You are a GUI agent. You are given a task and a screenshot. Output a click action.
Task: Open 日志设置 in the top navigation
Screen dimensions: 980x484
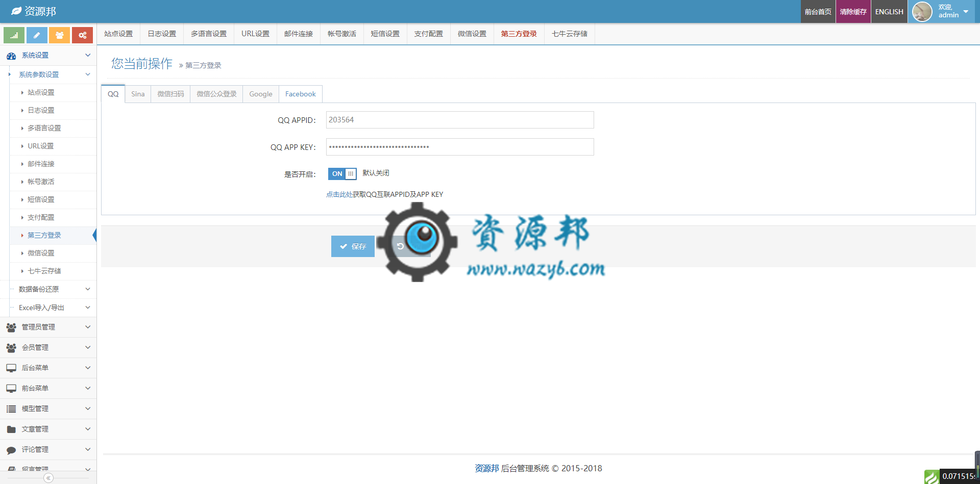[x=162, y=34]
